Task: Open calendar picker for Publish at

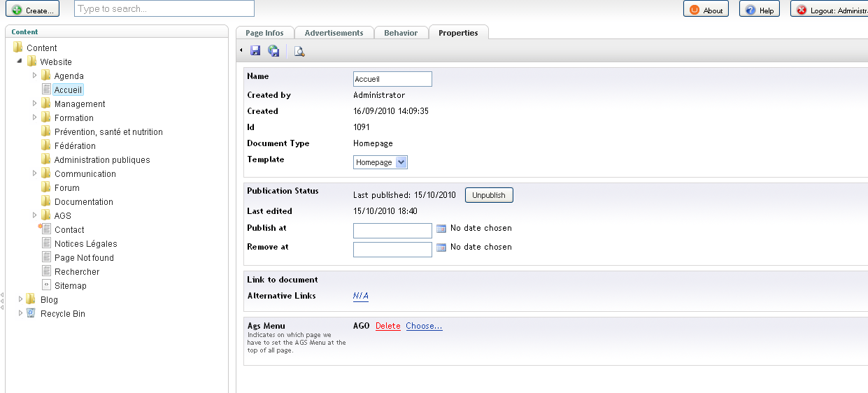Action: [441, 229]
